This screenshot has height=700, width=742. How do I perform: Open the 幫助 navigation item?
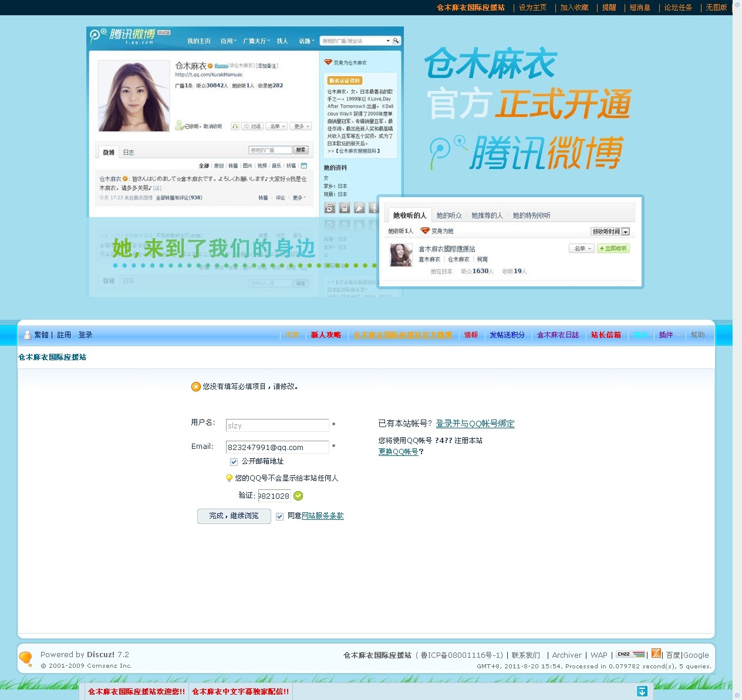pos(697,335)
